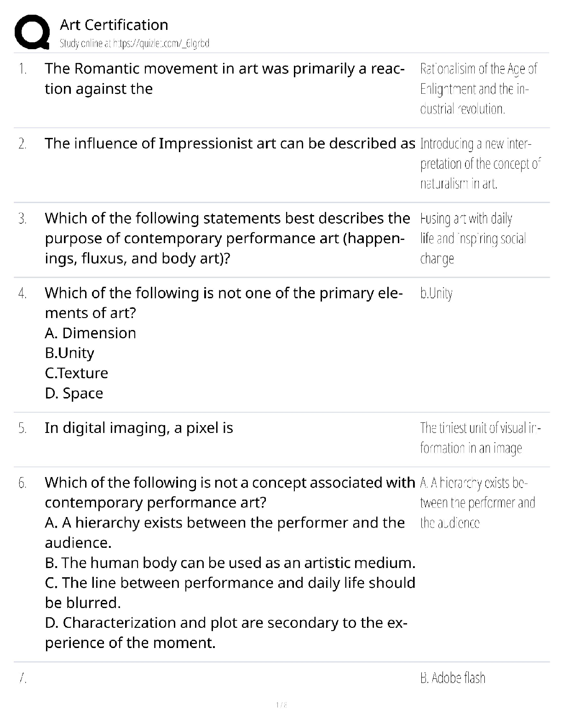
Task: Click the page number 1/8 indicator
Action: pos(281,705)
